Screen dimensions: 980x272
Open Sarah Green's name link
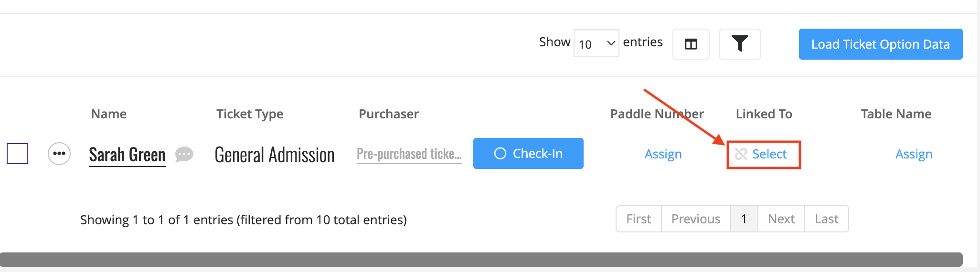click(x=127, y=155)
